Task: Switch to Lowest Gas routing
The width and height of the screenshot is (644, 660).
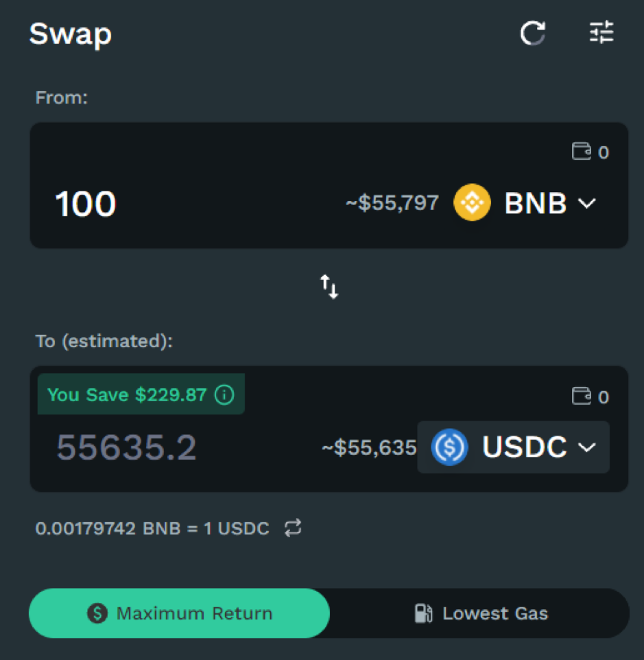Action: click(480, 613)
